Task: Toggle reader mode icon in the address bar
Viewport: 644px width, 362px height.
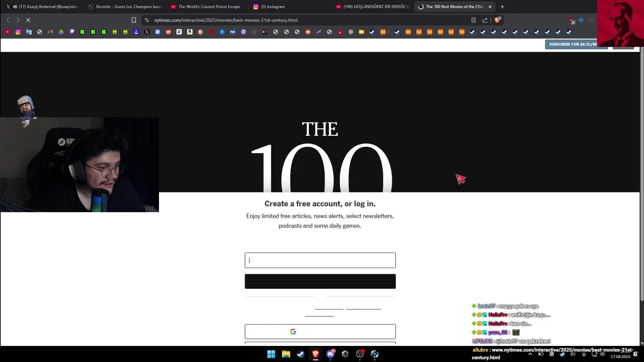Action: (x=473, y=20)
